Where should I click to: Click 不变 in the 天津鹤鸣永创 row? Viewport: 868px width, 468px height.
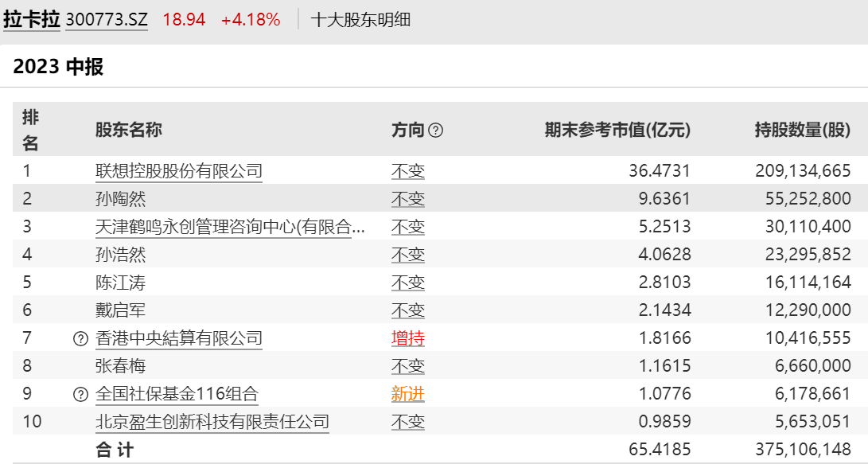coord(408,227)
